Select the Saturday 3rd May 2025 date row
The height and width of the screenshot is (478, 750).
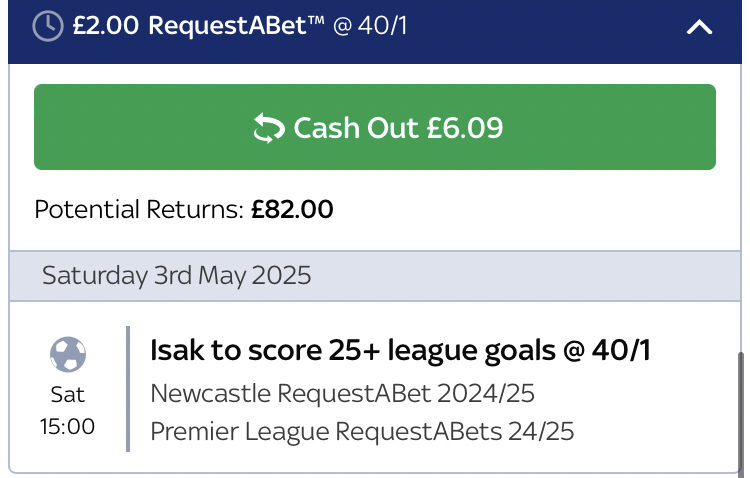(176, 275)
